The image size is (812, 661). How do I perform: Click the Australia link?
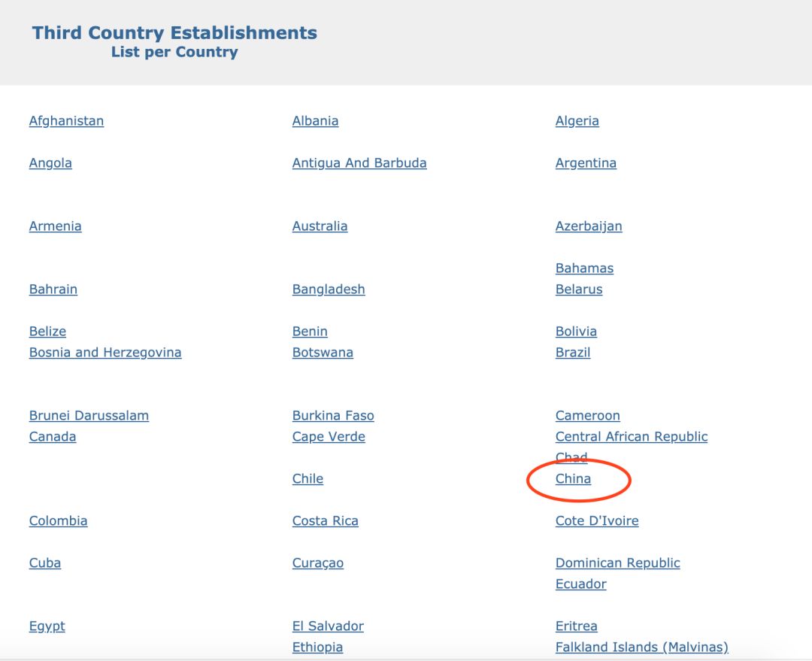320,226
